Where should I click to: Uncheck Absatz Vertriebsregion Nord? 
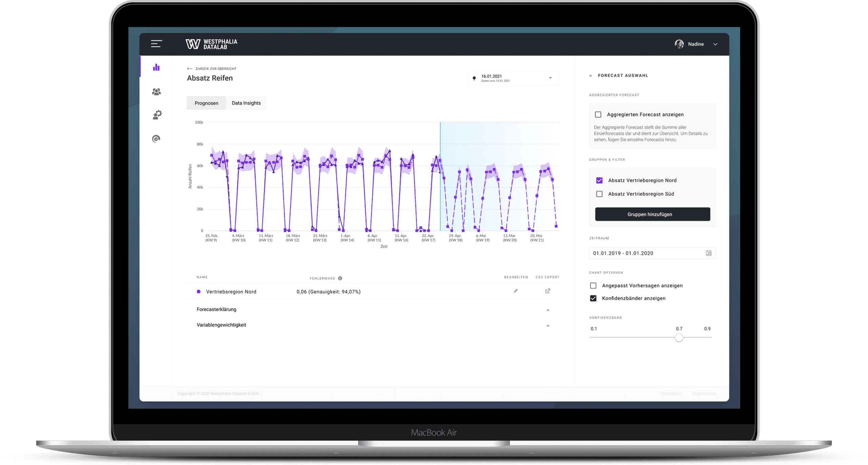point(599,180)
